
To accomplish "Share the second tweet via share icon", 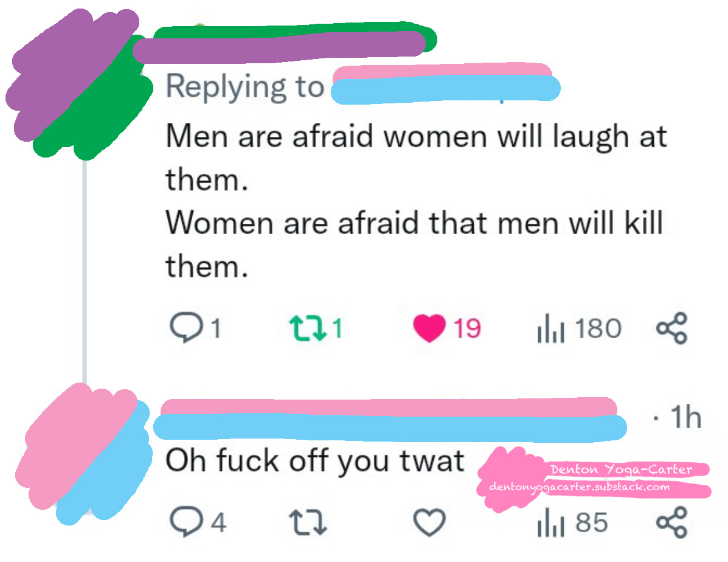I will 672,522.
